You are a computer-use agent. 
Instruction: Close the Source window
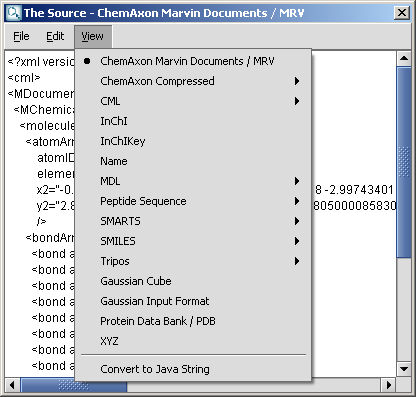click(402, 13)
